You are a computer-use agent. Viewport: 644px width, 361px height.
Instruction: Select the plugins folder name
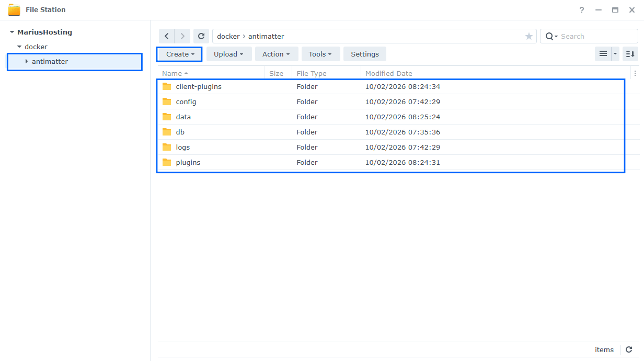coord(188,162)
